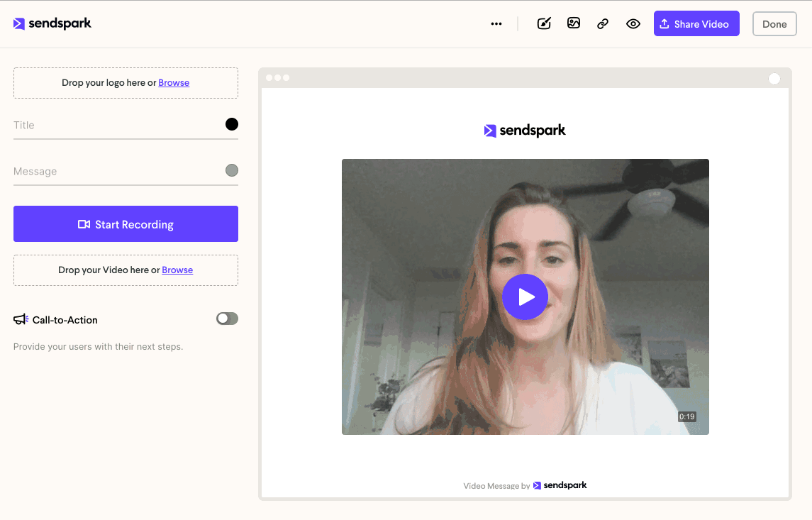Viewport: 812px width, 520px height.
Task: Click the Sendspark logo in preview footer
Action: point(560,485)
